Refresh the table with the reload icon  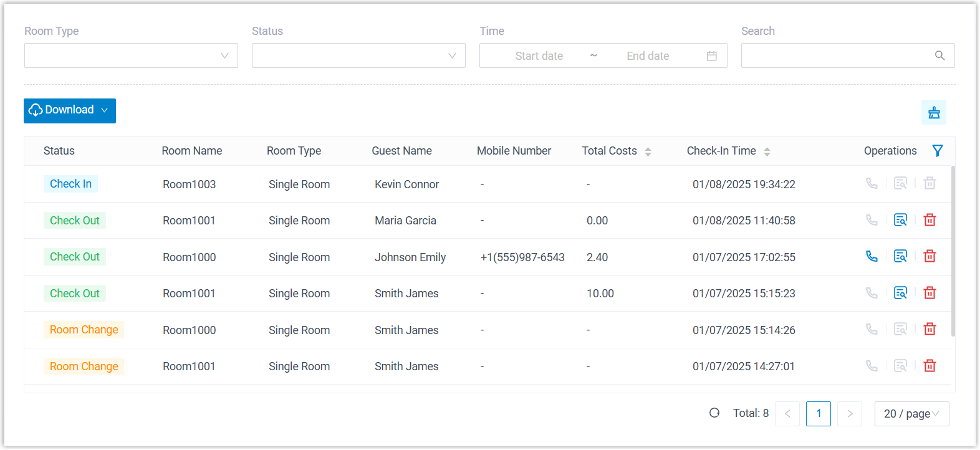(x=714, y=413)
